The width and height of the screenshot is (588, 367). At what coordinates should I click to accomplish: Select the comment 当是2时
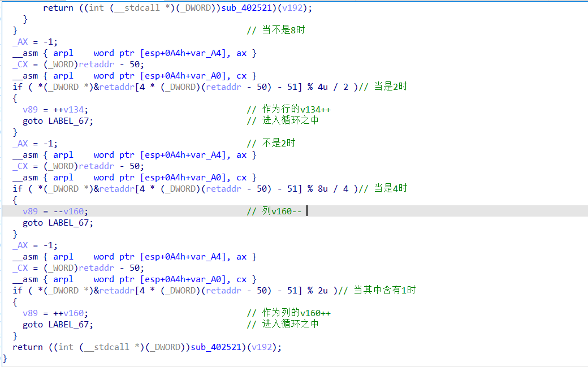pos(390,87)
